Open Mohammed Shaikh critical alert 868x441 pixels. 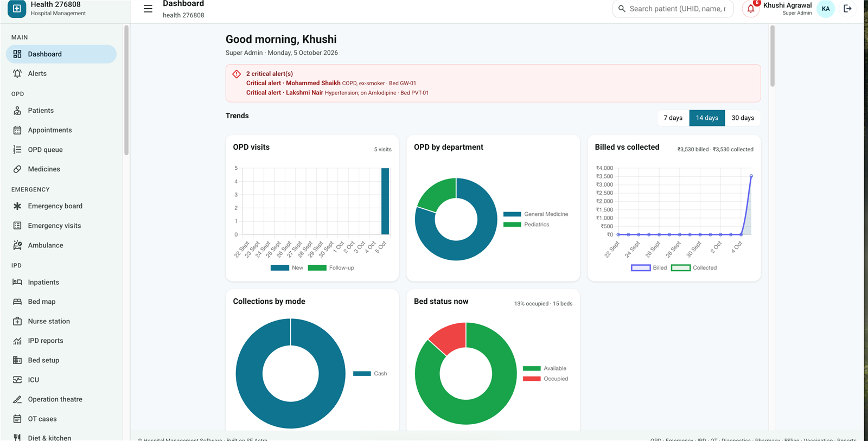[x=331, y=84]
